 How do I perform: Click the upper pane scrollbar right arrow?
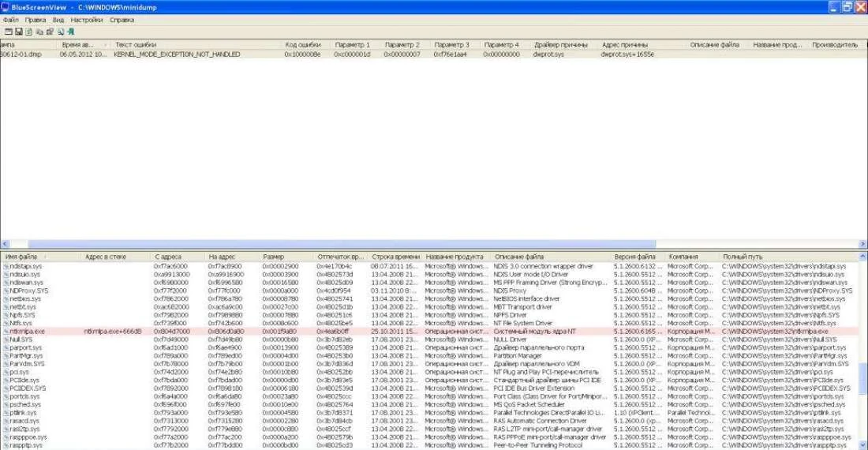pos(862,244)
